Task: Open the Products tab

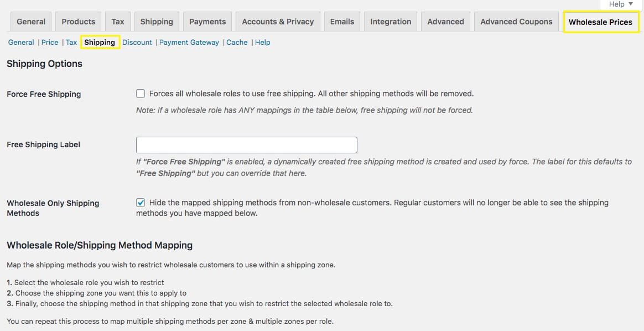Action: (79, 22)
